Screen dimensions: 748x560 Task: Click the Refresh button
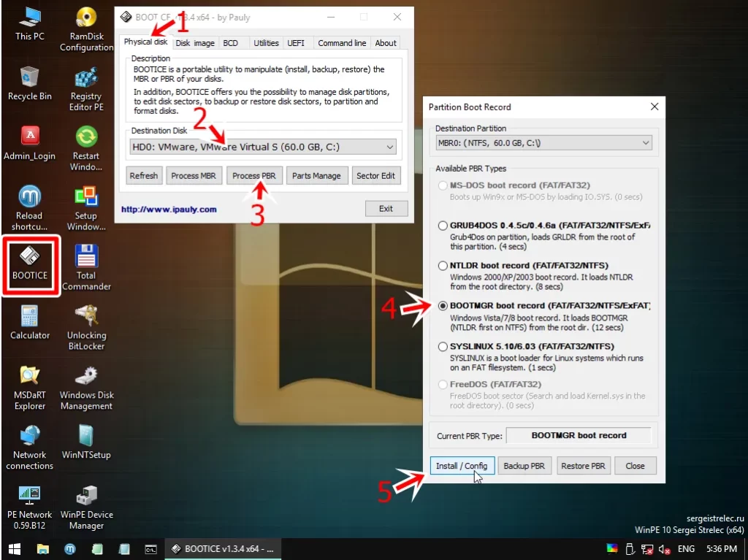[144, 175]
